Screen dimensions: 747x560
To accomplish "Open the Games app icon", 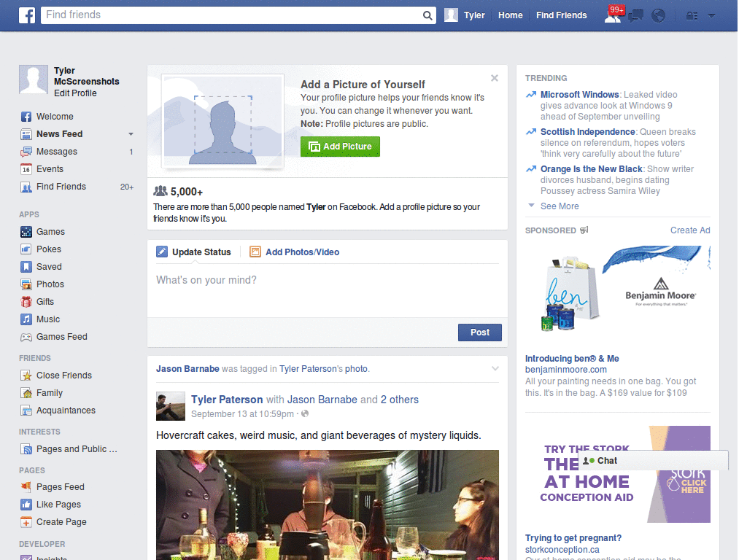I will coord(26,232).
